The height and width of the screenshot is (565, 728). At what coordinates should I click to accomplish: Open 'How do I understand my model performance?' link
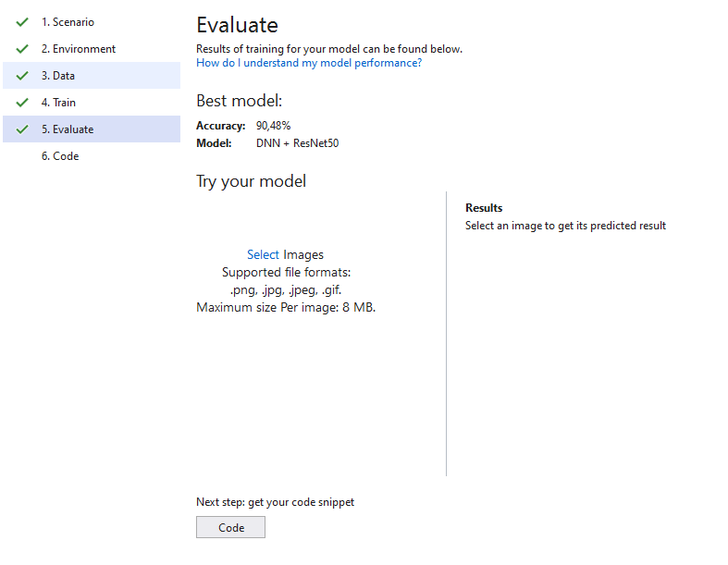point(309,63)
